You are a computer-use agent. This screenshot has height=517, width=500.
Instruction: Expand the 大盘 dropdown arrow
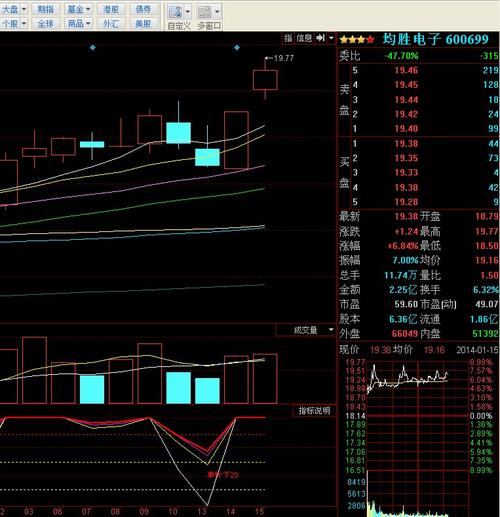click(x=24, y=9)
